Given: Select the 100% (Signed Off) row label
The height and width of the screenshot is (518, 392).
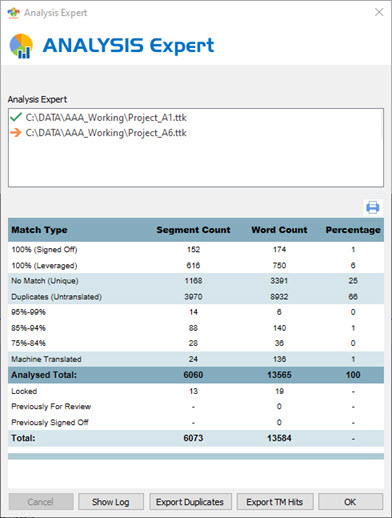Looking at the screenshot, I should 44,249.
